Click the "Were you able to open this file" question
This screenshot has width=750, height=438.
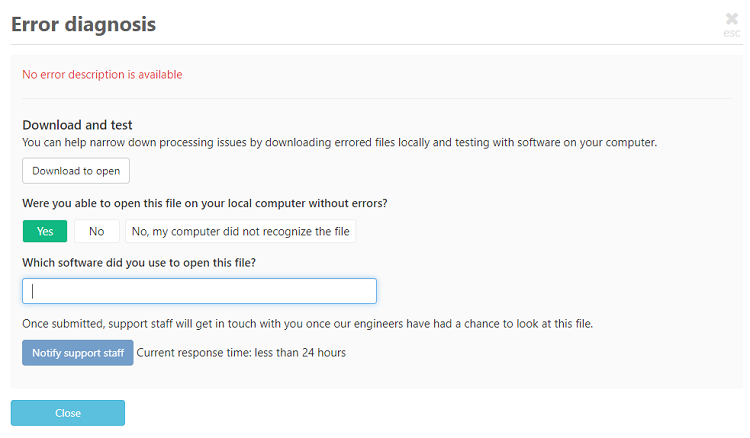[x=205, y=203]
